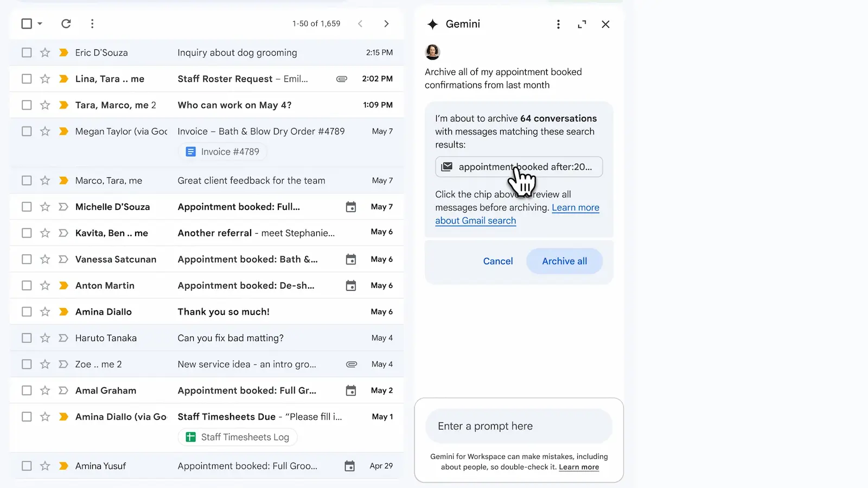868x488 pixels.
Task: Check the Amal Graham email checkbox
Action: click(x=27, y=390)
